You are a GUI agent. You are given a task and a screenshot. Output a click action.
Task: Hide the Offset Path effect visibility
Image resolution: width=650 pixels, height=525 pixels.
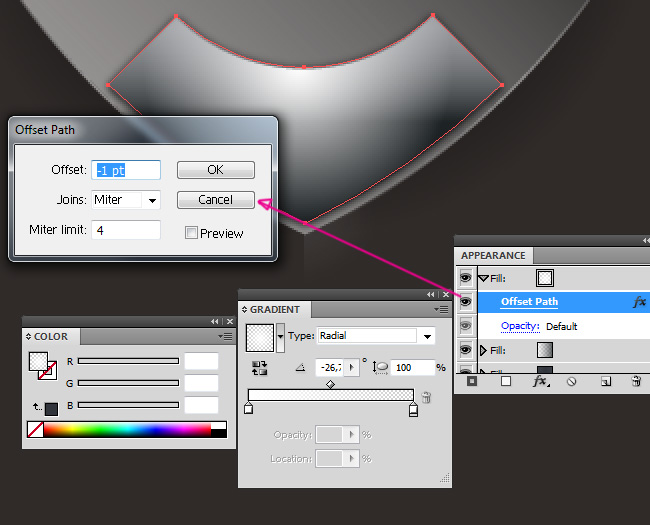[x=465, y=301]
